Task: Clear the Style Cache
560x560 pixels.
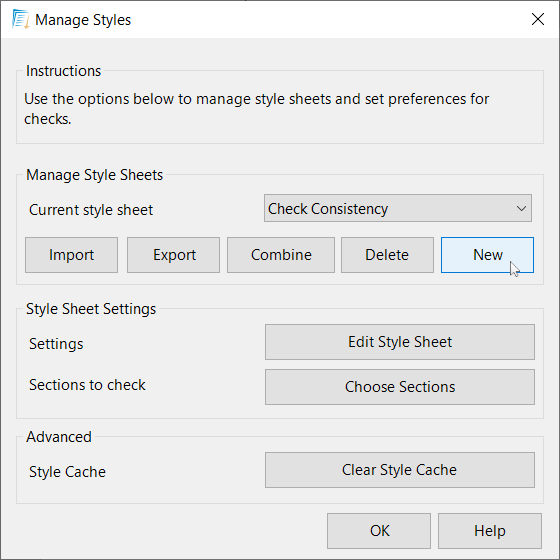Action: click(x=400, y=470)
